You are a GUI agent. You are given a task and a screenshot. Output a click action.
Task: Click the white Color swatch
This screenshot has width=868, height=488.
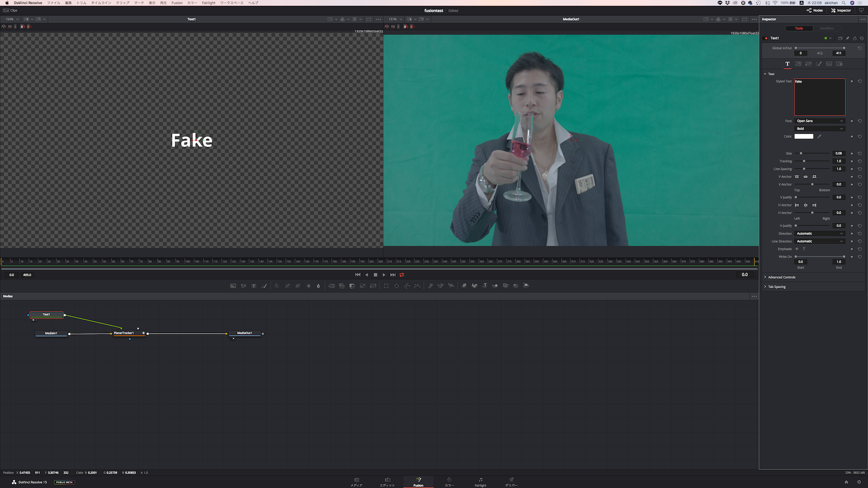[x=803, y=136]
